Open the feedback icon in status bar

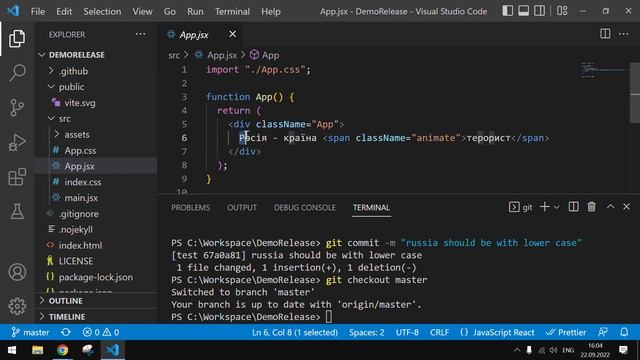[603, 332]
